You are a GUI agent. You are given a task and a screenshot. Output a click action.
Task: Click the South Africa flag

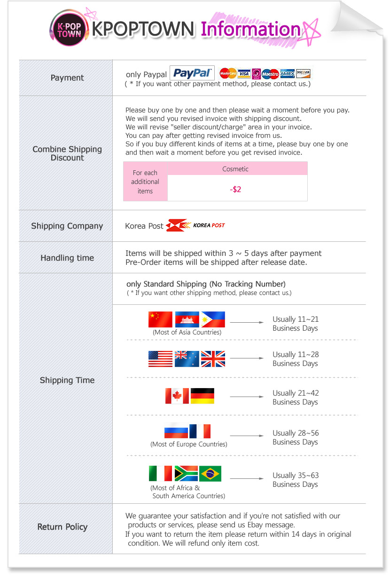tap(186, 474)
